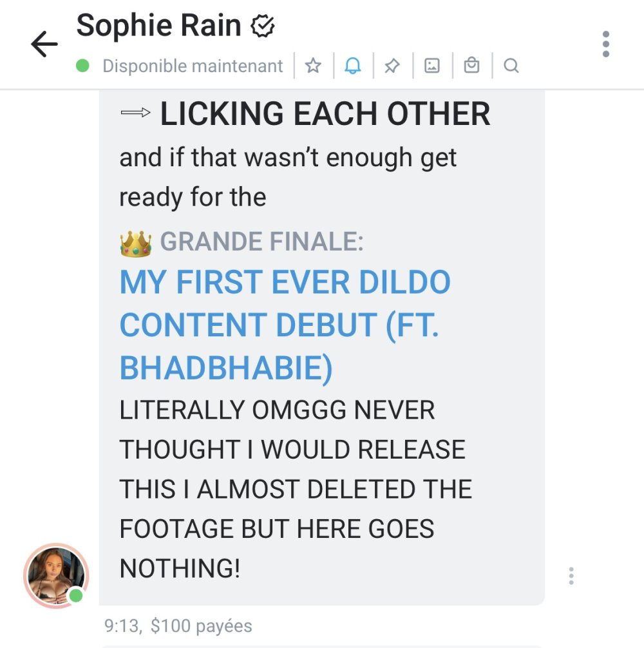The height and width of the screenshot is (648, 644).
Task: Go back using the left arrow
Action: (x=44, y=44)
